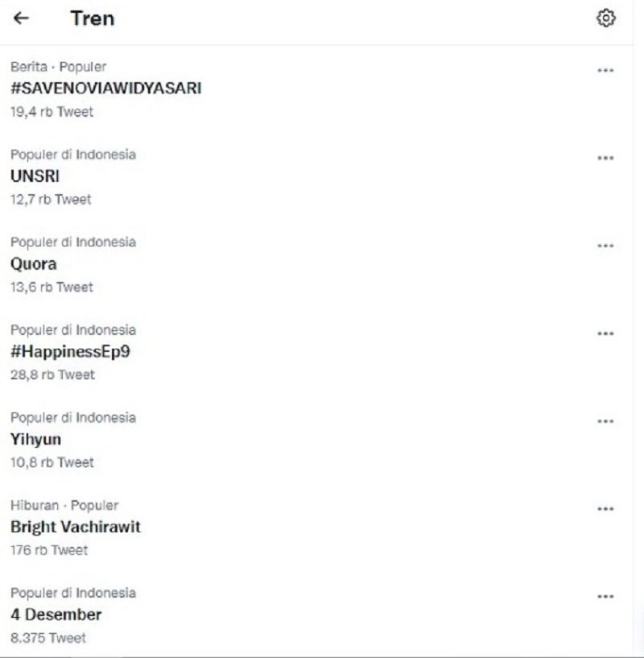Open the UNSRI trending topic

coord(35,176)
